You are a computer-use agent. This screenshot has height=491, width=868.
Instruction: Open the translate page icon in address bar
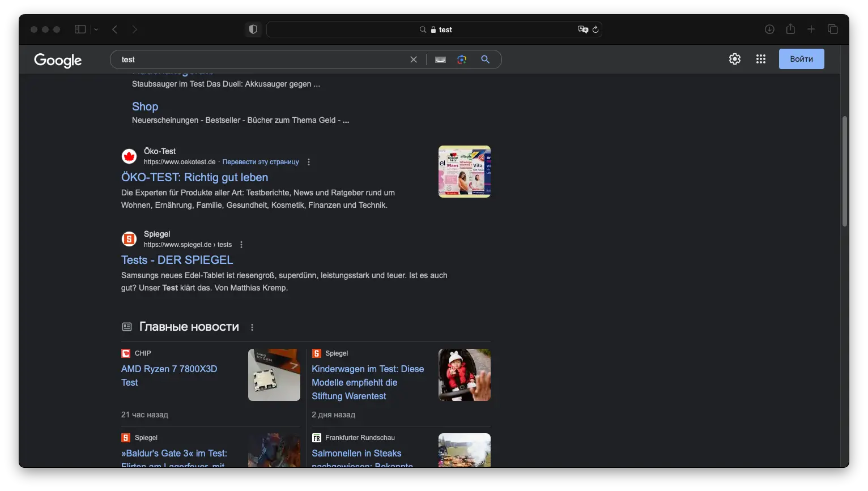[x=582, y=29]
